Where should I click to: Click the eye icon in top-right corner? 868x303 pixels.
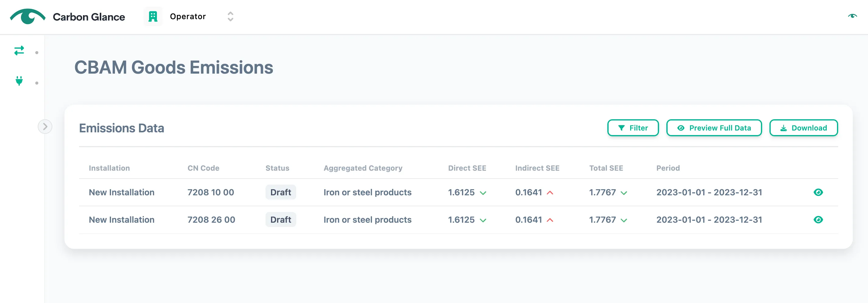(x=852, y=16)
